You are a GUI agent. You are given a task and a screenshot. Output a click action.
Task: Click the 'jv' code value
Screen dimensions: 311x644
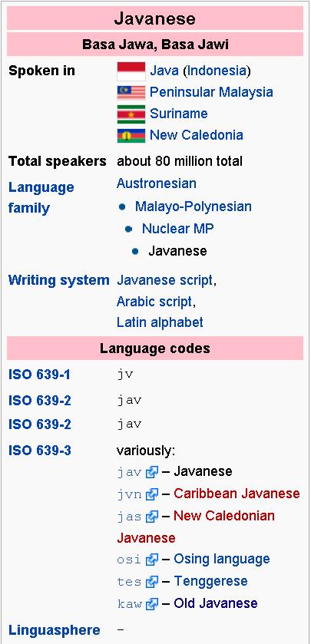(125, 375)
